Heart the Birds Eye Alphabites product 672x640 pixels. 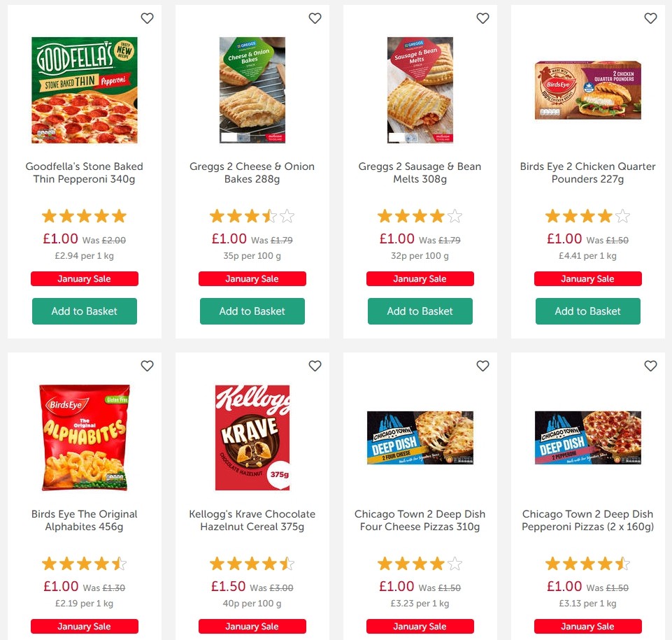(x=147, y=366)
